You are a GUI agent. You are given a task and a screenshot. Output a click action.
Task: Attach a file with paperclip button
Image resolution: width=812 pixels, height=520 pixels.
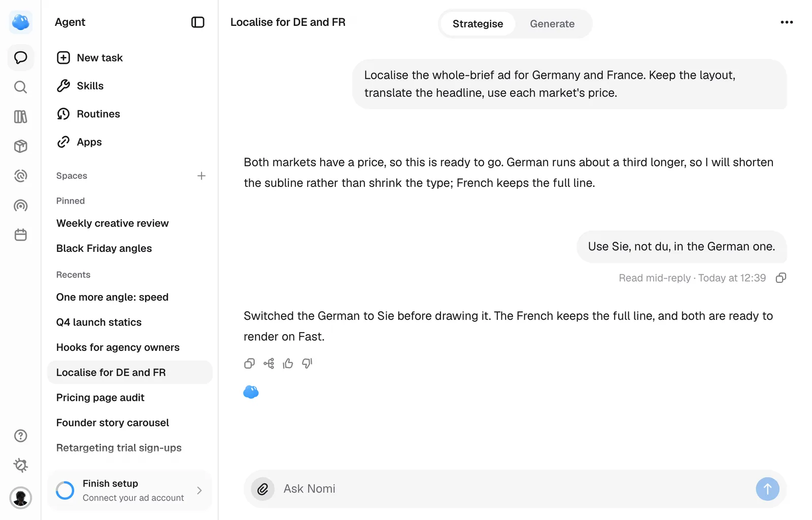click(x=263, y=489)
